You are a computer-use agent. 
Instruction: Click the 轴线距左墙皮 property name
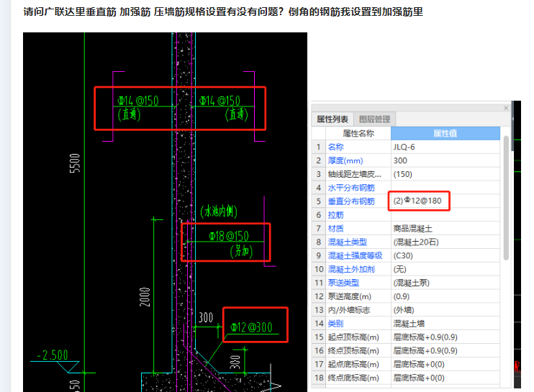355,174
